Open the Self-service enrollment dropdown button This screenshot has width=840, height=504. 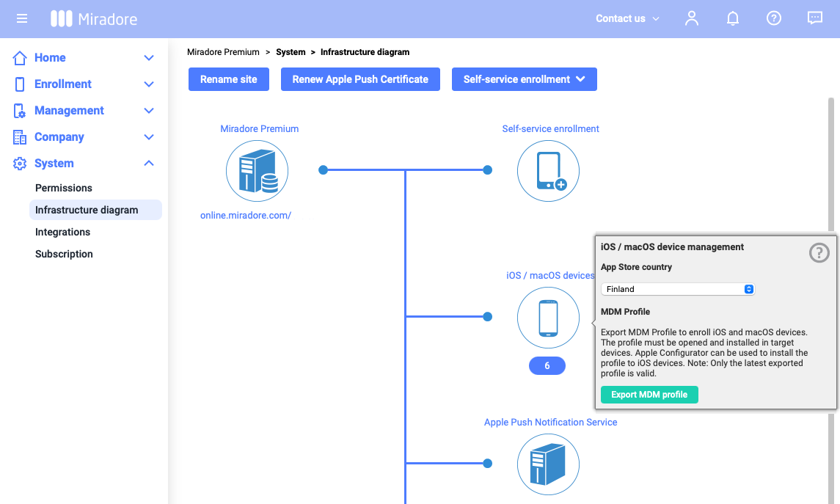(524, 79)
